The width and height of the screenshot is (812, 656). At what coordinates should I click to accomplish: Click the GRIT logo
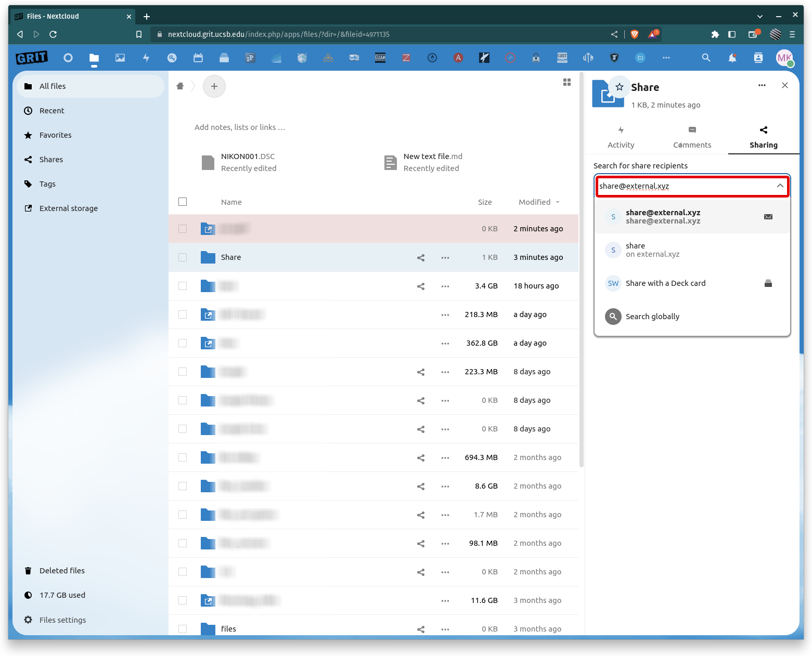point(32,57)
